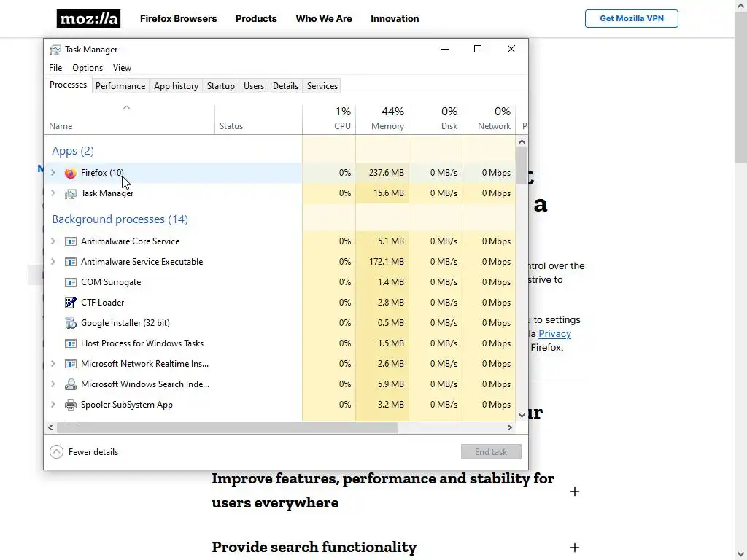Click the COM Surrogate process icon
This screenshot has width=747, height=560.
tap(71, 282)
